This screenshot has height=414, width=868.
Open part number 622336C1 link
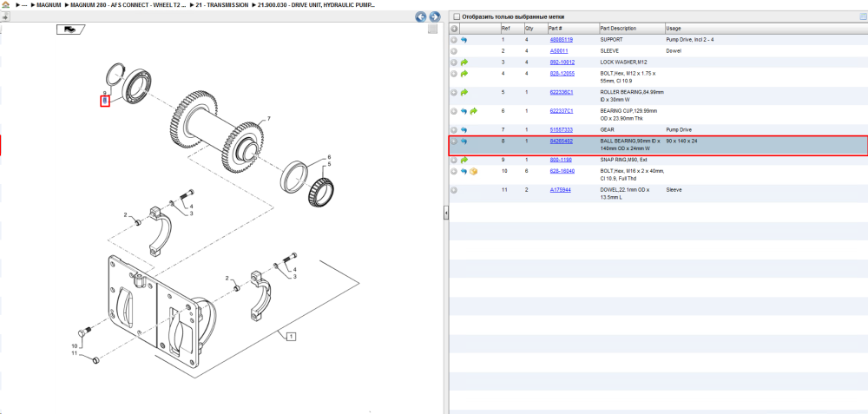(562, 92)
